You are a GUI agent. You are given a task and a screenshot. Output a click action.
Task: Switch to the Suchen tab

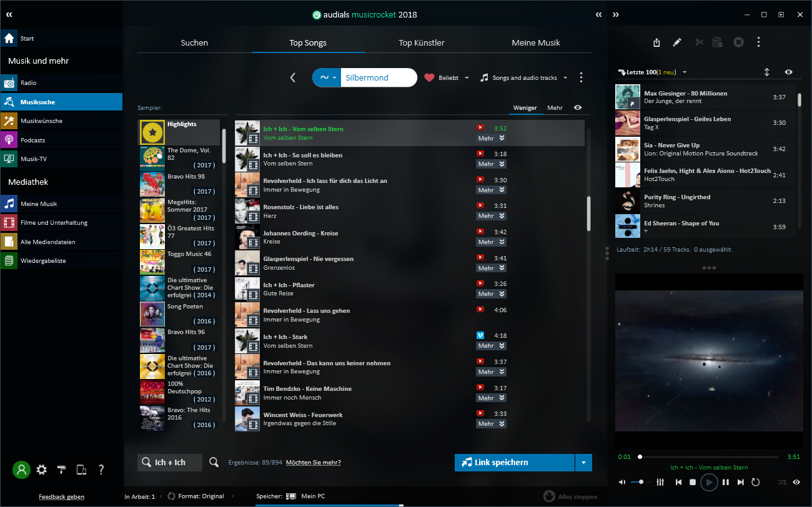194,42
